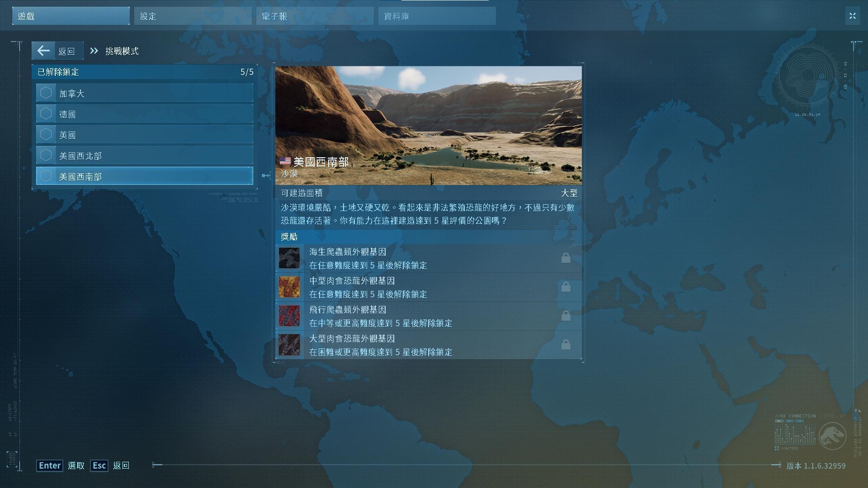868x488 pixels.
Task: Select 美國西北部 challenge location
Action: (145, 155)
